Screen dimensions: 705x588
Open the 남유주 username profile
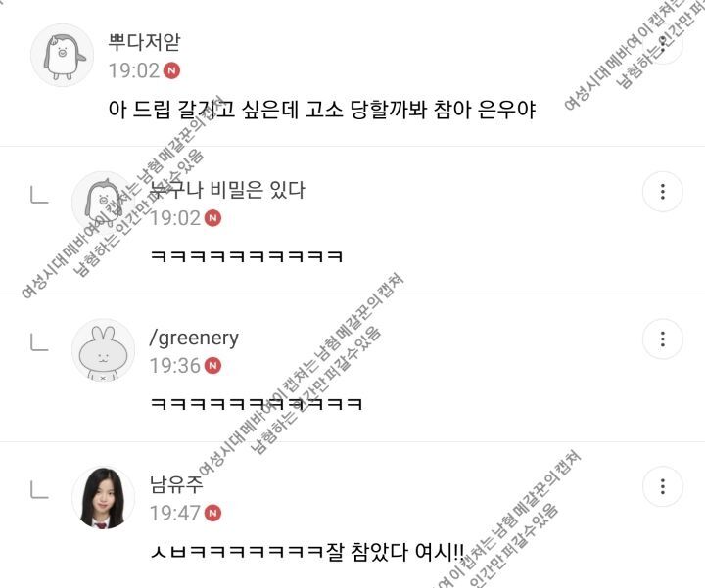pyautogui.click(x=176, y=484)
